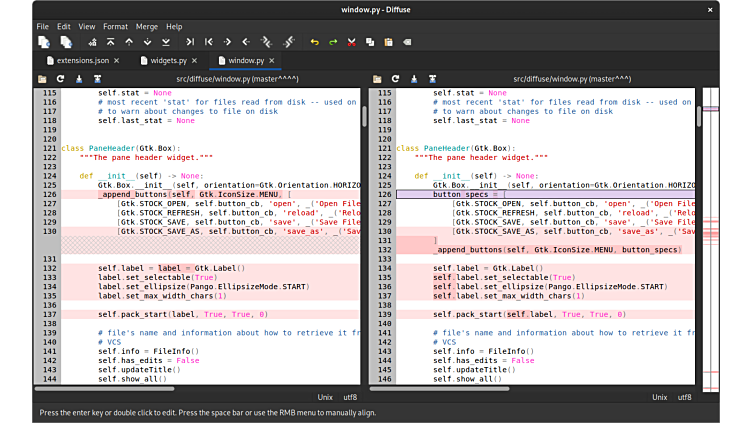The image size is (752, 423).
Task: Reload the file in the right pane
Action: [396, 78]
